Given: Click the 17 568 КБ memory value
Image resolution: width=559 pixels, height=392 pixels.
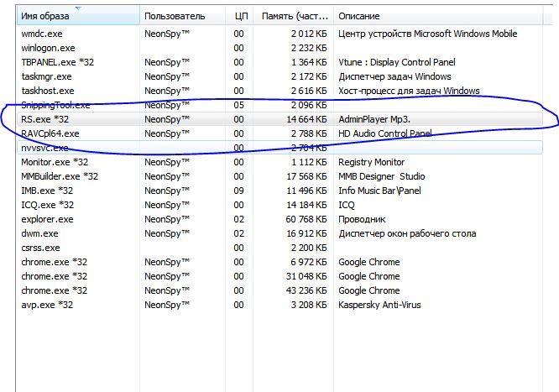Looking at the screenshot, I should coord(306,176).
